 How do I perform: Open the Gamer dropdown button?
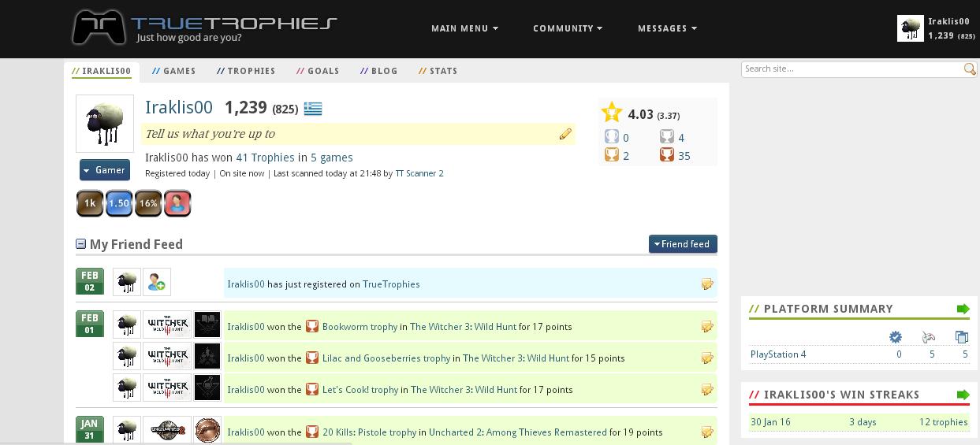coord(105,170)
